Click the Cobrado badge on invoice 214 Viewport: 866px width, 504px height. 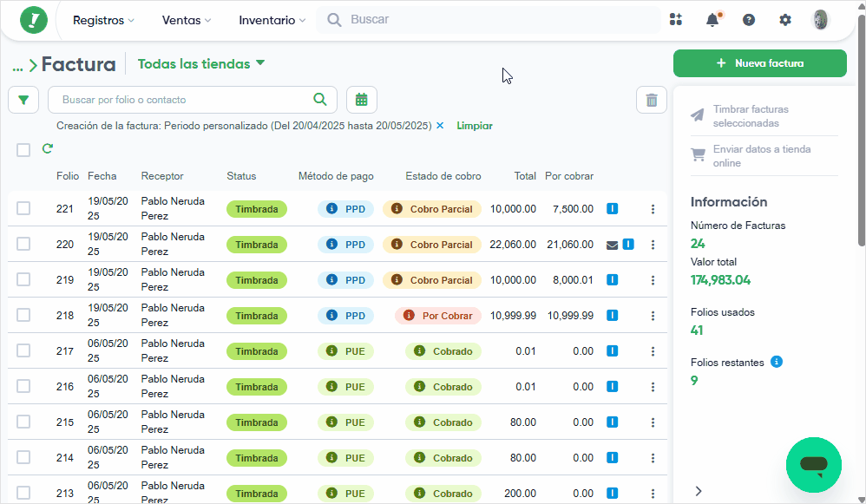point(443,458)
